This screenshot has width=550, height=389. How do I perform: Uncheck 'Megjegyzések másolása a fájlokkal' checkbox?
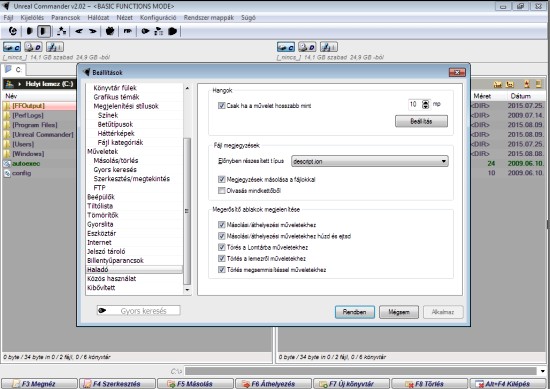pos(221,179)
